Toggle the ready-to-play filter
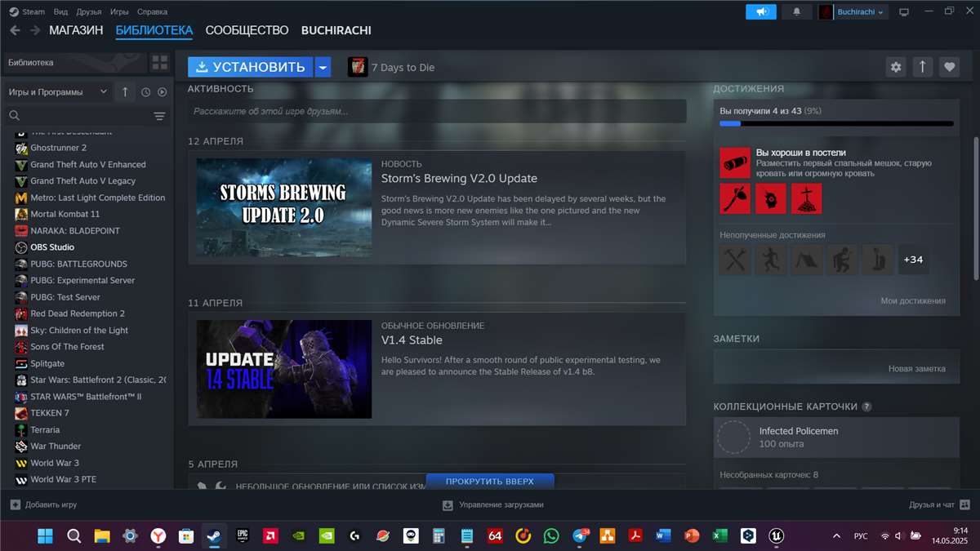Viewport: 980px width, 551px height. point(162,92)
